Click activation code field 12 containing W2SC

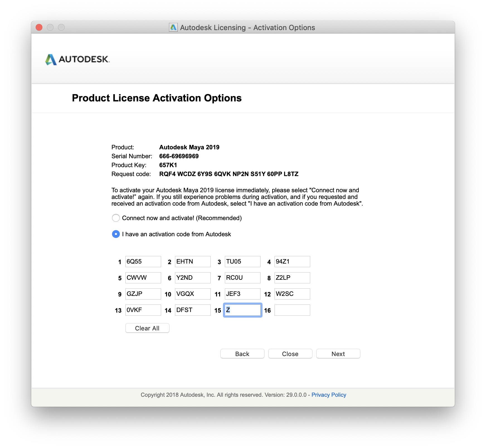pyautogui.click(x=292, y=294)
